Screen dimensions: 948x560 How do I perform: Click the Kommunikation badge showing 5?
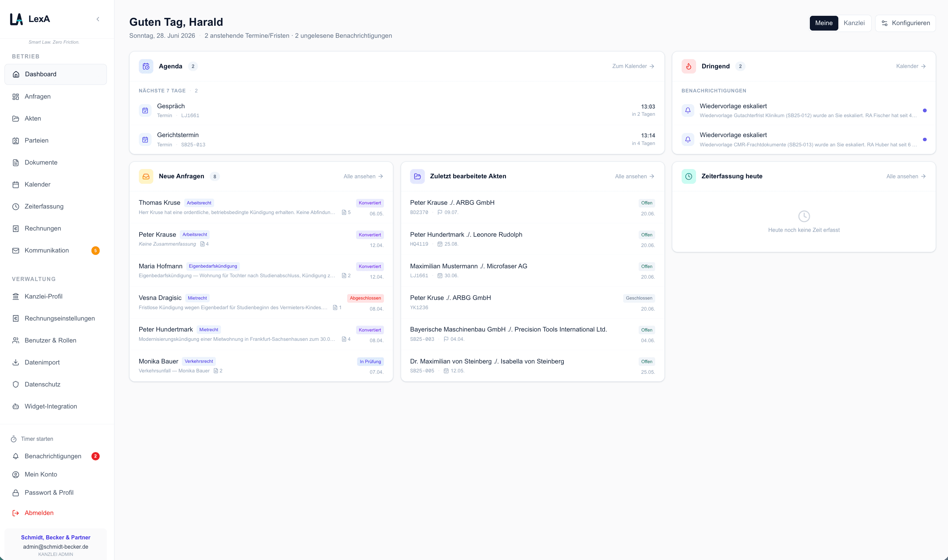(96, 250)
